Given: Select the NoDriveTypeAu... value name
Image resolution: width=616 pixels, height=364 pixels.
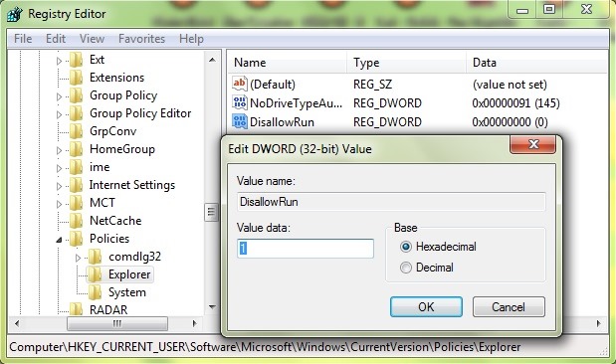Looking at the screenshot, I should [296, 102].
